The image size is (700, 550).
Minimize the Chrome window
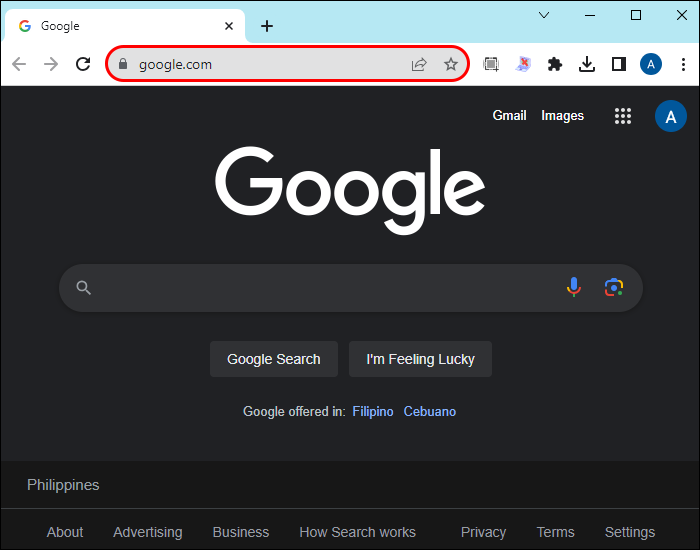point(590,15)
